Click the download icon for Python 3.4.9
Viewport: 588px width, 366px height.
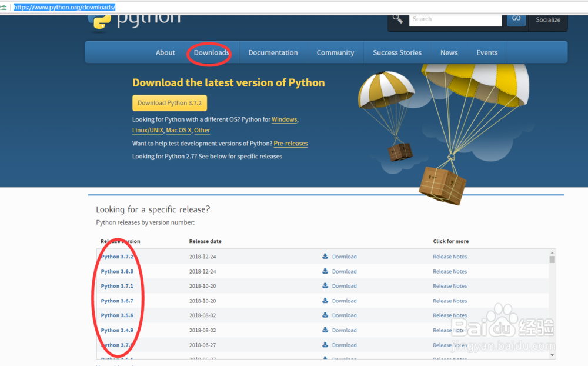point(325,330)
